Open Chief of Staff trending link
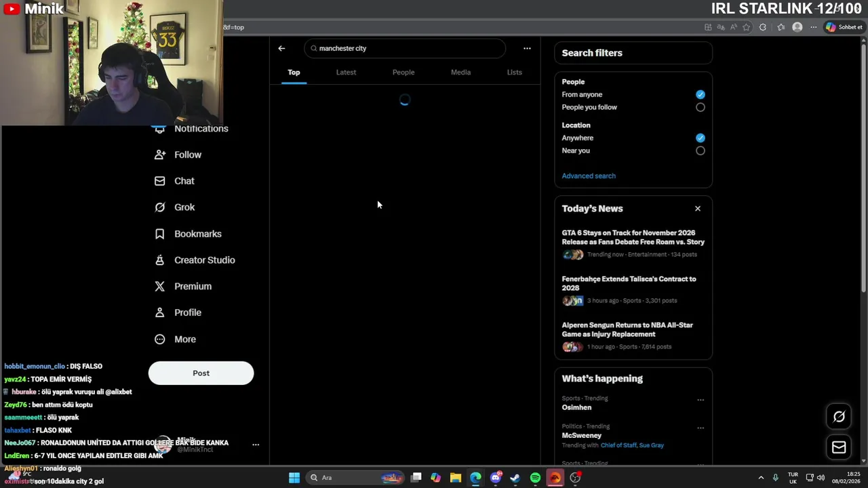Image resolution: width=868 pixels, height=488 pixels. [618, 445]
